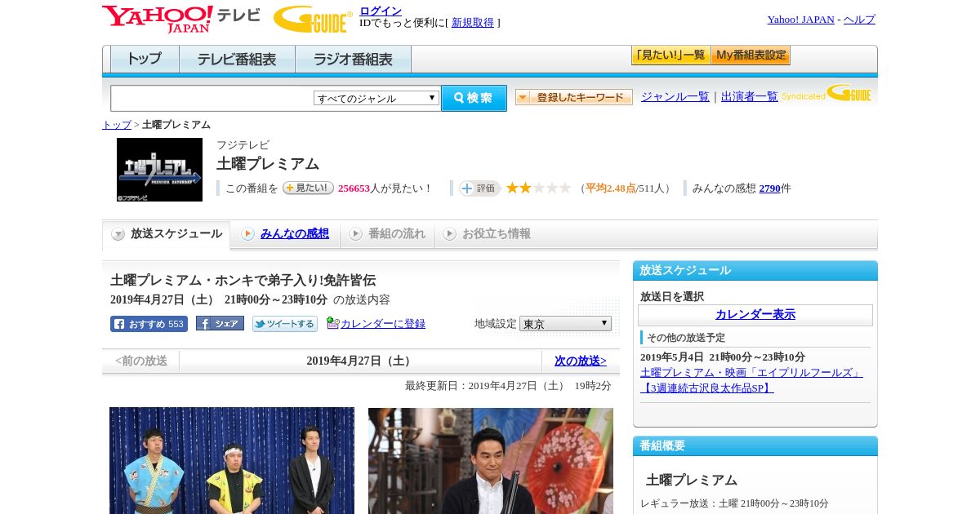
Task: Go to Yahoo! JAPAN top-right link
Action: pyautogui.click(x=800, y=20)
